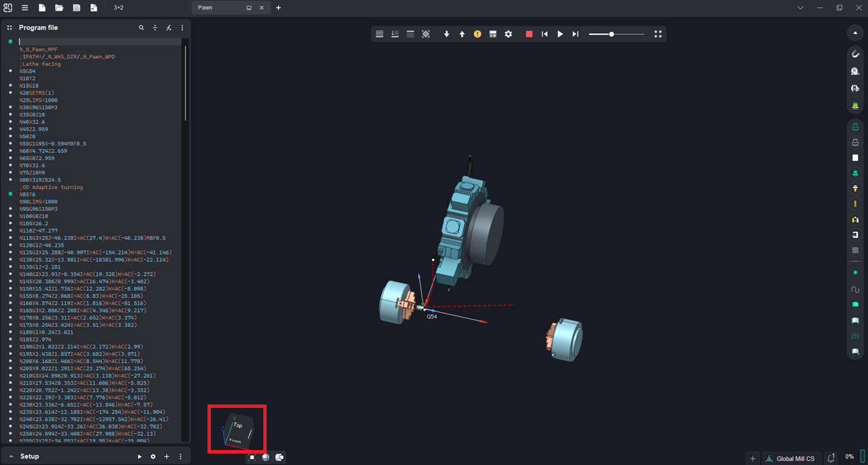Open Program file panel three-dot menu
Image resolution: width=868 pixels, height=465 pixels.
pos(182,28)
